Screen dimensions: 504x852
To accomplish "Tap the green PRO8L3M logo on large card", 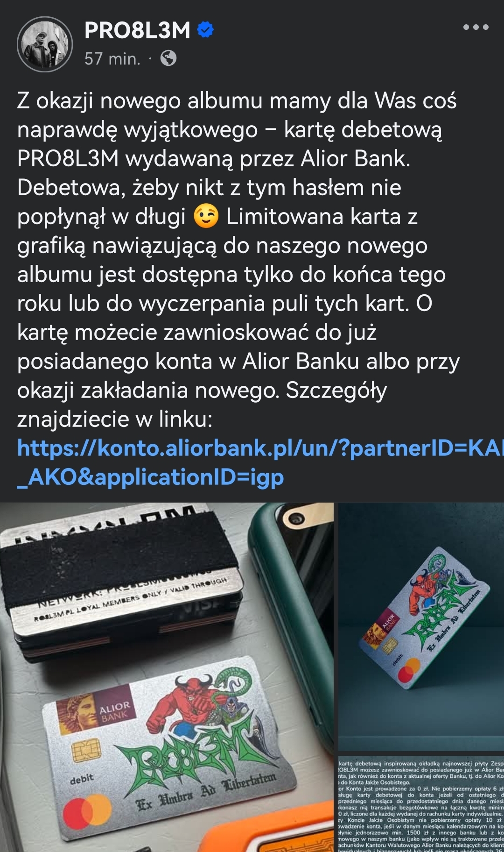I will click(x=187, y=761).
